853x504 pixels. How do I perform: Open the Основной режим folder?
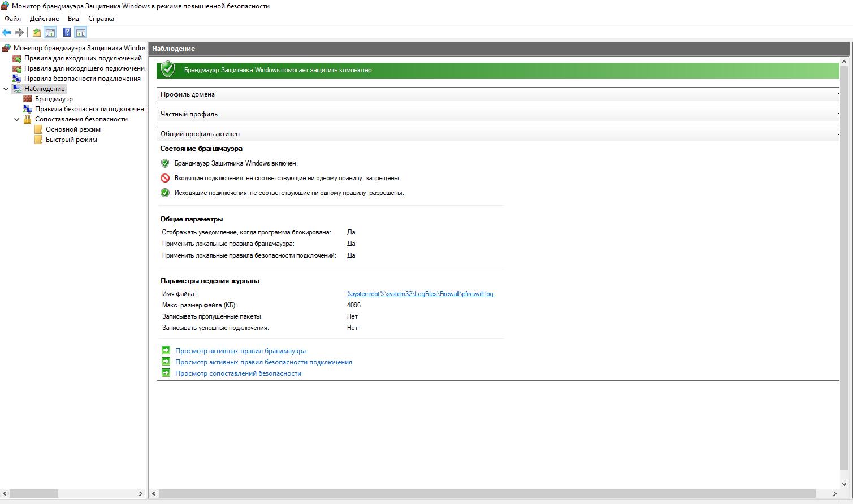[x=73, y=129]
